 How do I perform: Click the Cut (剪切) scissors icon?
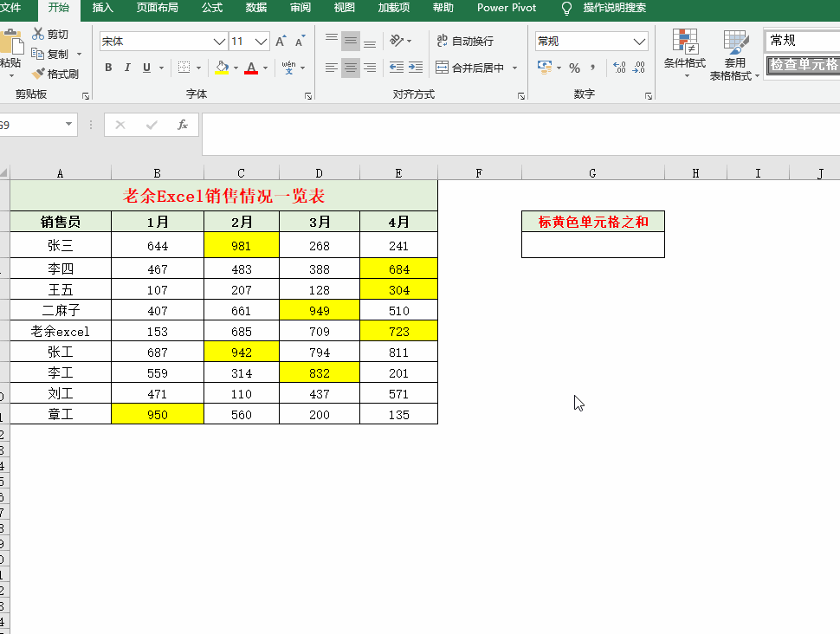point(38,34)
